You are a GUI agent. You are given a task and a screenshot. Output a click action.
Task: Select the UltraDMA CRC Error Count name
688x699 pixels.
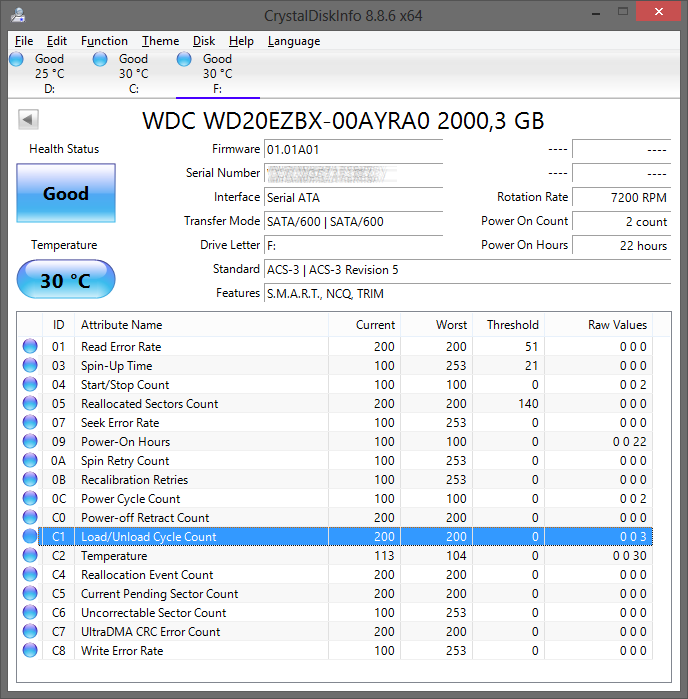point(151,632)
